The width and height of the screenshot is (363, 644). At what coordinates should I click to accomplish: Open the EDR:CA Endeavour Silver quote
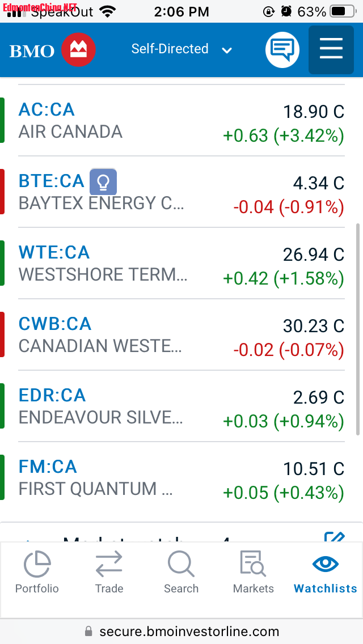(180, 406)
